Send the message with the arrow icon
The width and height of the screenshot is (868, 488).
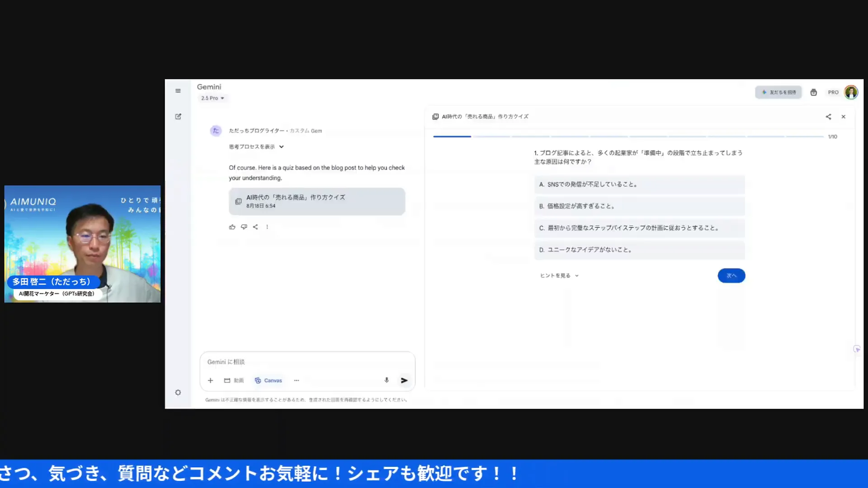[x=404, y=380]
